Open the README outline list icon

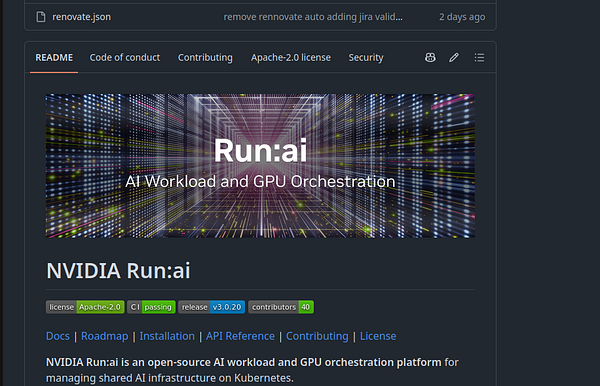479,57
